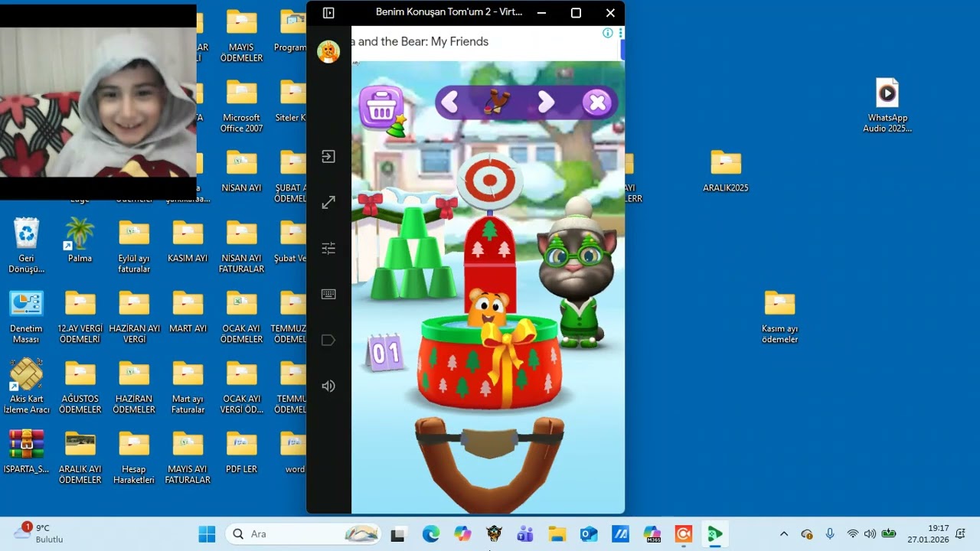Open the weather widget showing 9°C Bulutlu

(x=38, y=533)
